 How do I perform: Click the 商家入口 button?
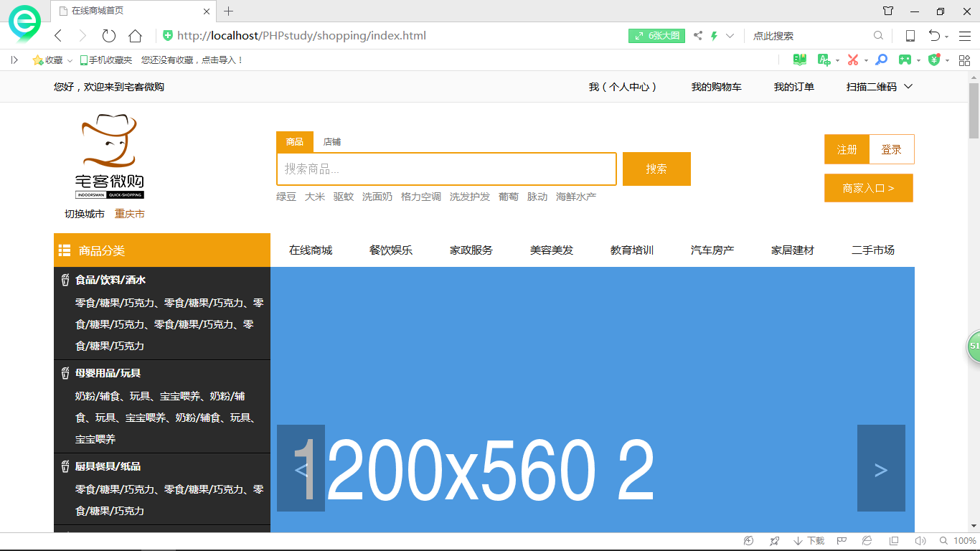(x=868, y=188)
